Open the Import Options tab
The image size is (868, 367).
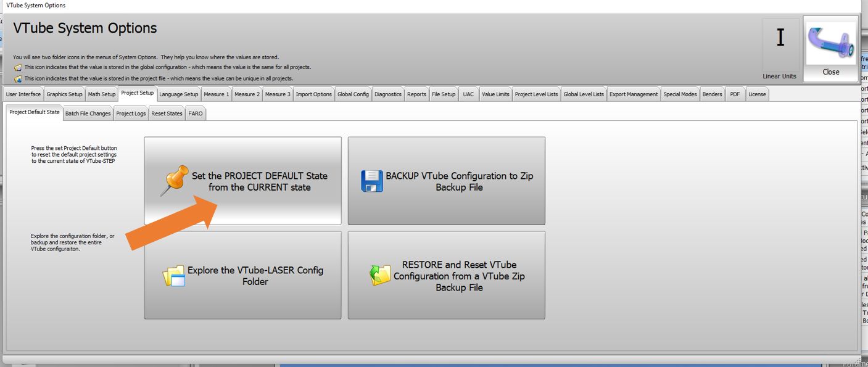pyautogui.click(x=313, y=94)
